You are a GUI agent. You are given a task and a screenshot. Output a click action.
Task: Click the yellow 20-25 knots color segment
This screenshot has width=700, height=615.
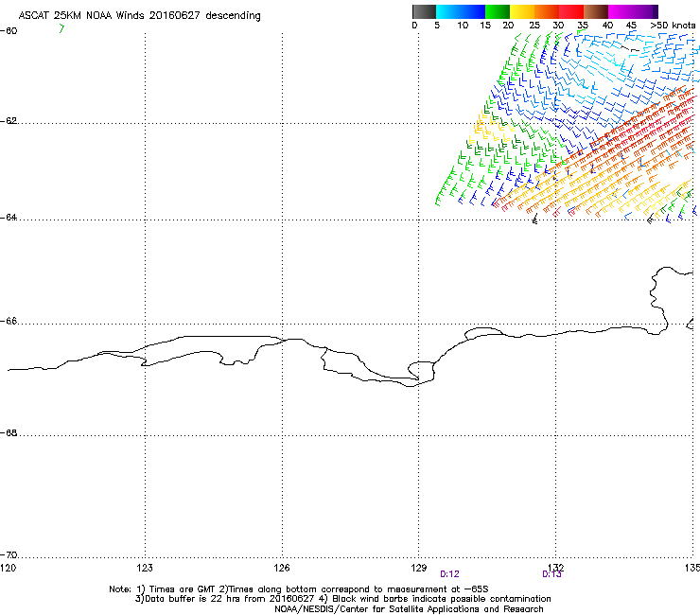click(522, 11)
